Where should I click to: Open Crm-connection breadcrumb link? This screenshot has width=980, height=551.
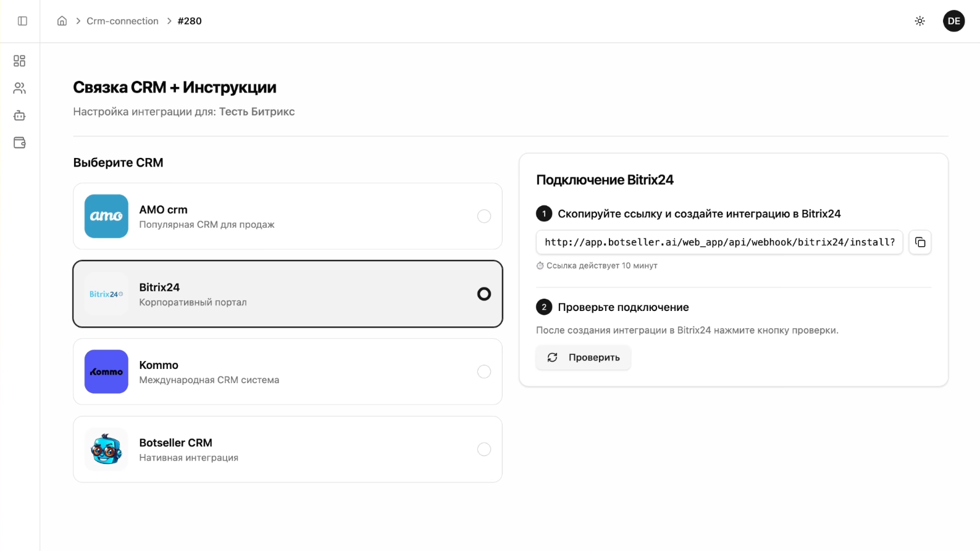tap(122, 21)
